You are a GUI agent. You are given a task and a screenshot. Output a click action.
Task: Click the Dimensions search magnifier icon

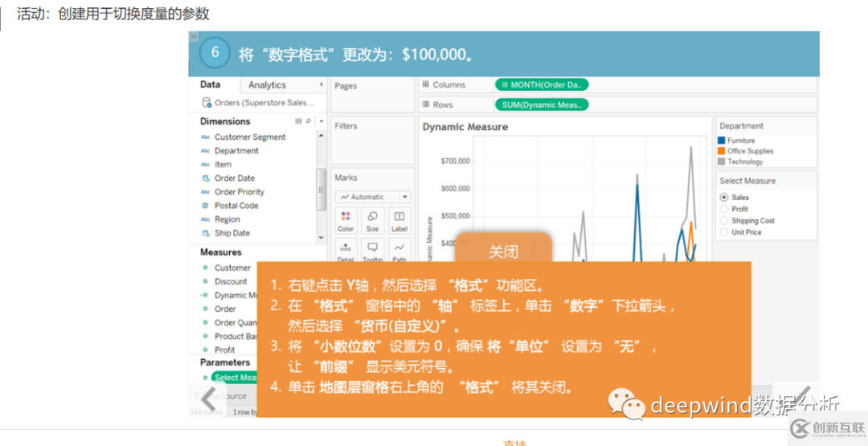pyautogui.click(x=308, y=121)
